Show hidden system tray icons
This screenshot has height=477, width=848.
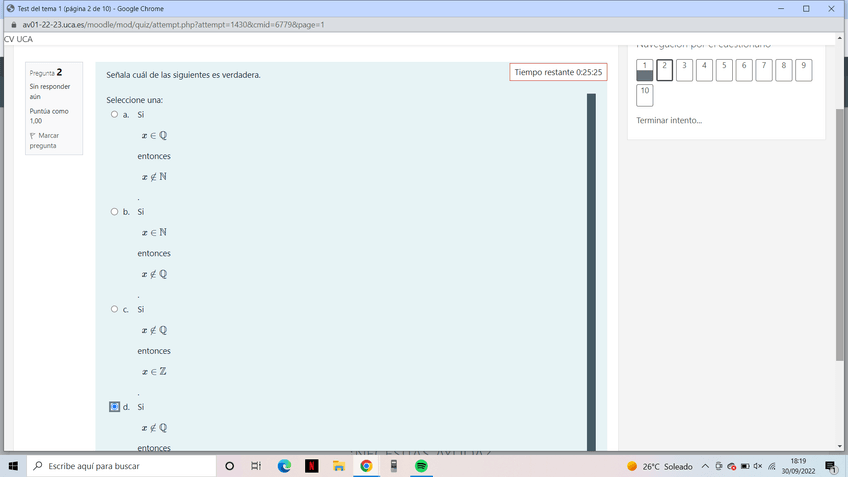[x=705, y=466]
